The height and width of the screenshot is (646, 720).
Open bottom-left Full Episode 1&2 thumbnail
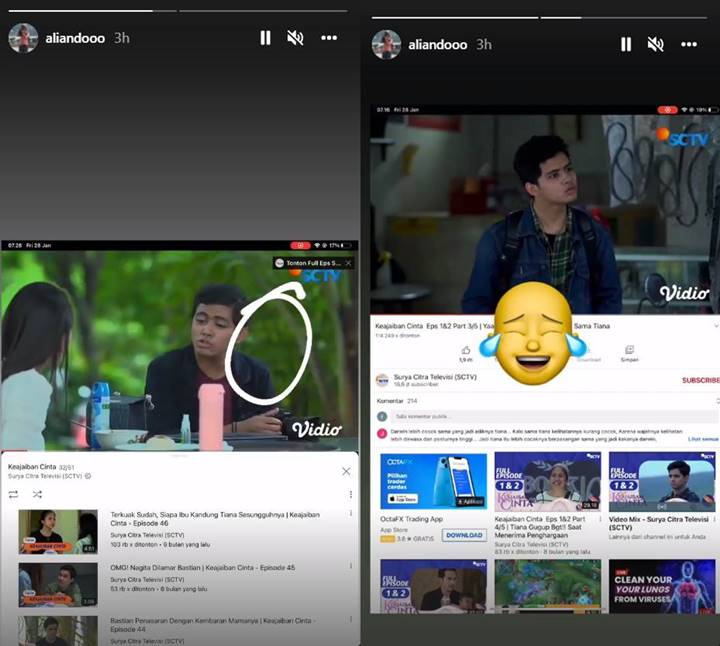(433, 586)
